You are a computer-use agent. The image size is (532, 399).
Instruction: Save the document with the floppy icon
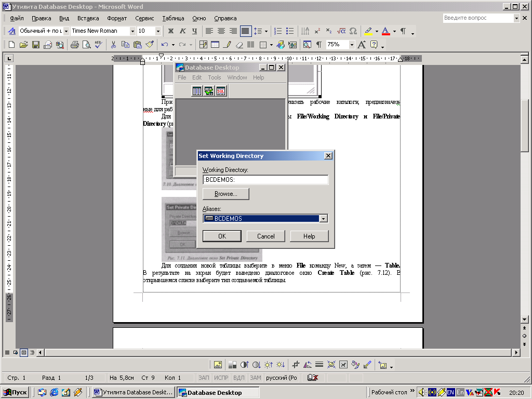36,45
